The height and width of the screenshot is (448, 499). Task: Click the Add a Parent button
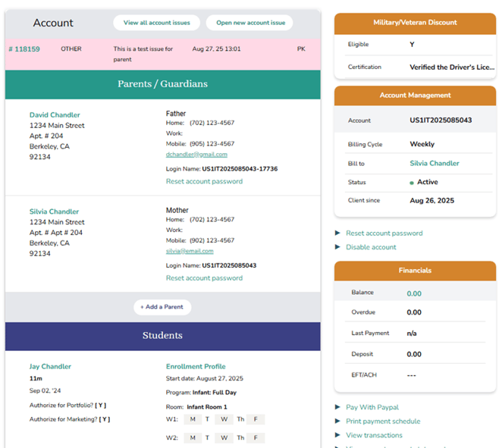[x=162, y=307]
